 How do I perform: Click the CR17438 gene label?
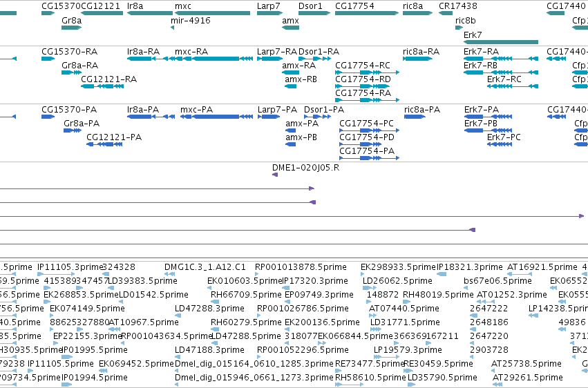coord(458,6)
